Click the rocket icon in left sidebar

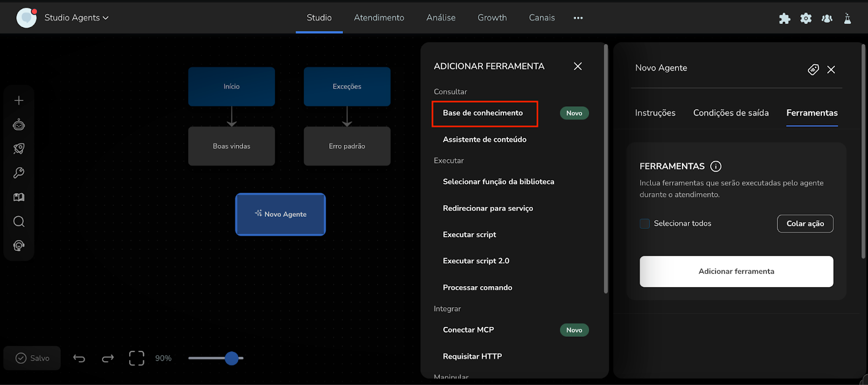19,149
